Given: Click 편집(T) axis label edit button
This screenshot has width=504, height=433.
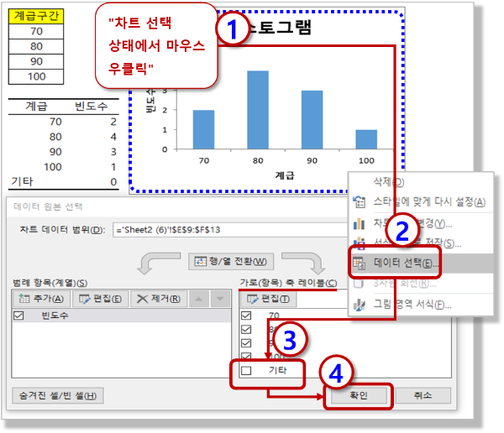Looking at the screenshot, I should (269, 299).
